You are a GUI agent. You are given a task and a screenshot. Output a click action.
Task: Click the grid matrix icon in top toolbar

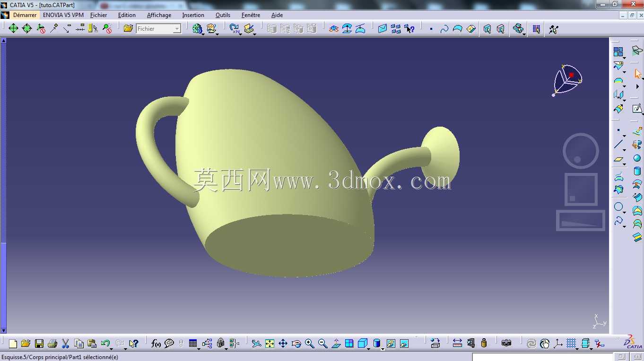pyautogui.click(x=536, y=29)
